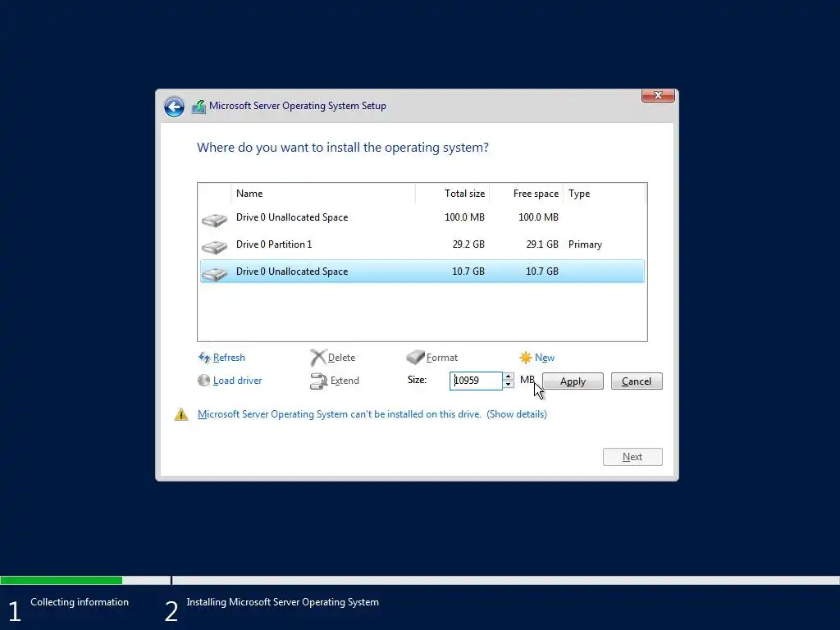Click the Refresh arrows icon

pyautogui.click(x=204, y=358)
